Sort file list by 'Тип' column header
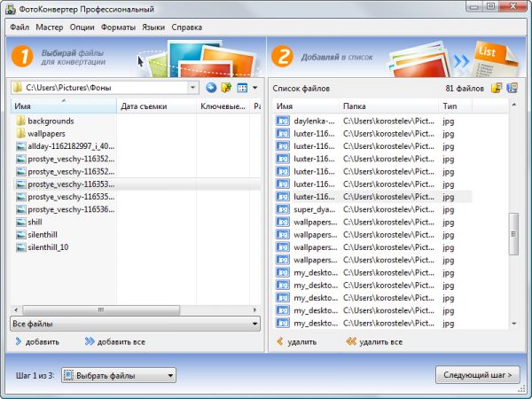 [x=456, y=106]
